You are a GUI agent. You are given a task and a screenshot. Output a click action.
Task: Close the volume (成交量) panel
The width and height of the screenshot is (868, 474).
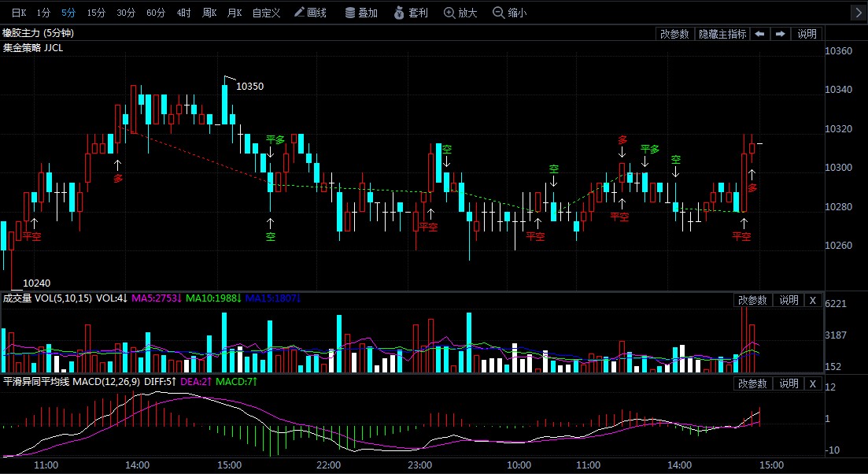tap(813, 300)
